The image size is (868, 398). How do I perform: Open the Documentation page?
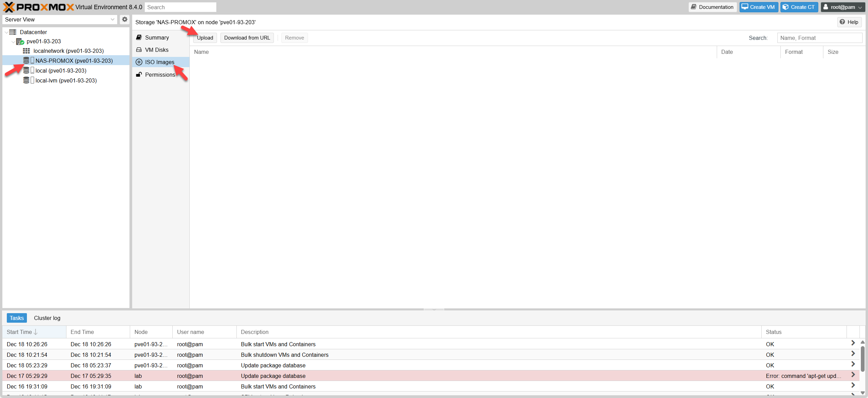pyautogui.click(x=712, y=7)
